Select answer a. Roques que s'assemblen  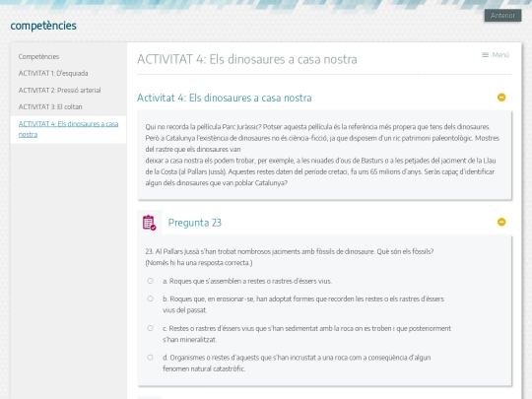[x=151, y=281]
